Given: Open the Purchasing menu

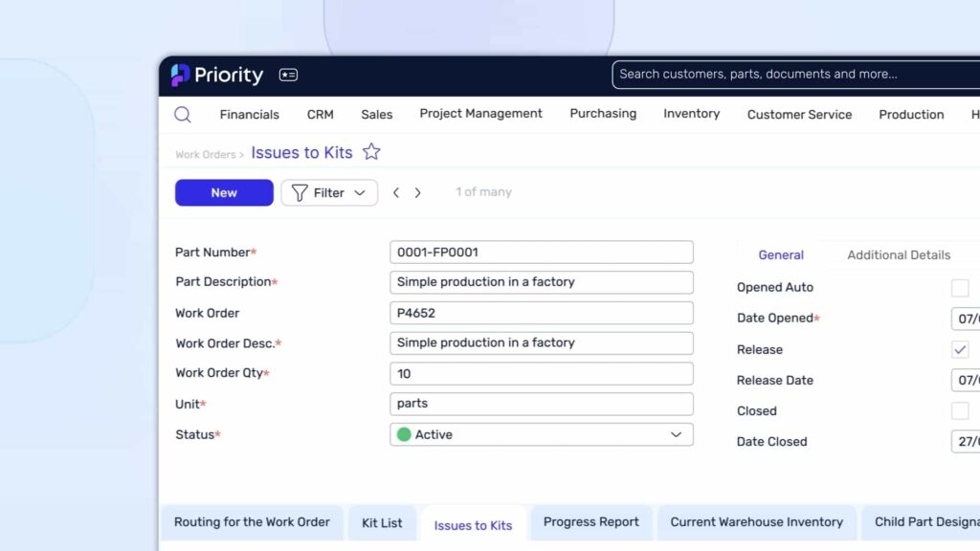Looking at the screenshot, I should pos(603,114).
